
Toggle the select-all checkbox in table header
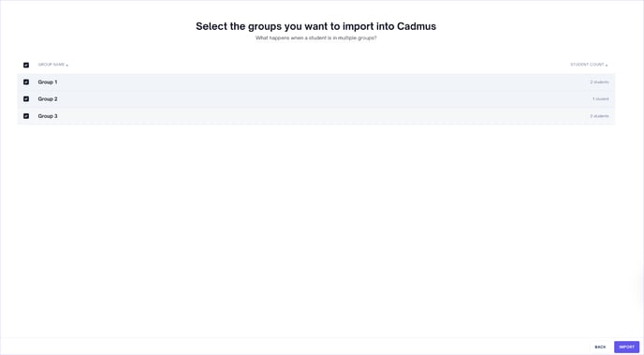coord(26,65)
